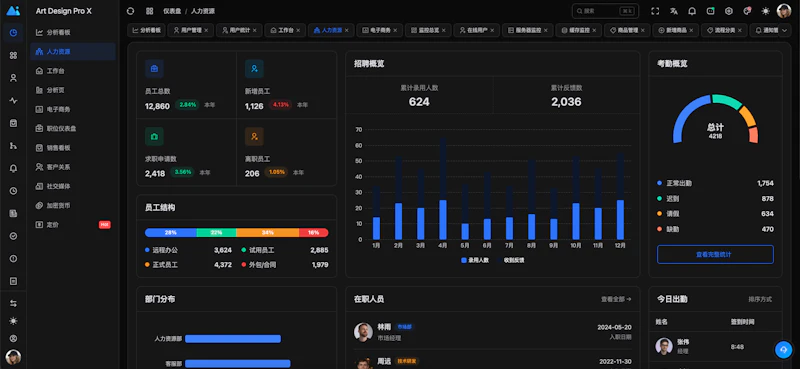Select the highlighted dashboard icon in left rail
Image resolution: width=800 pixels, height=369 pixels.
tap(13, 33)
